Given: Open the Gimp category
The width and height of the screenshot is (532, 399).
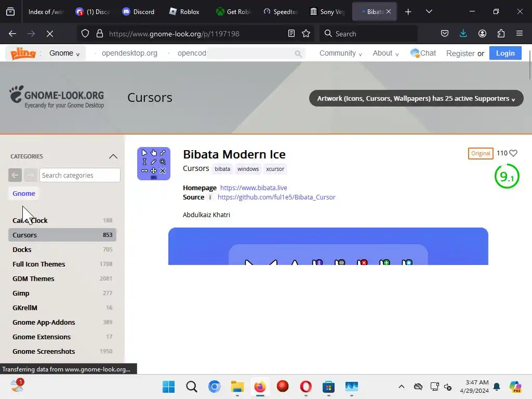Looking at the screenshot, I should (62, 293).
